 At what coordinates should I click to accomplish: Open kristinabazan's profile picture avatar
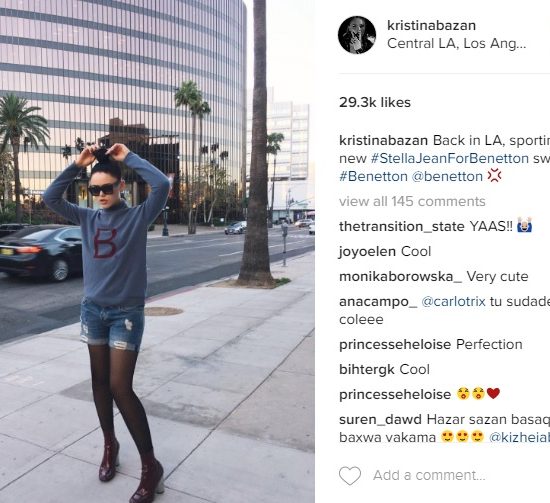point(357,35)
